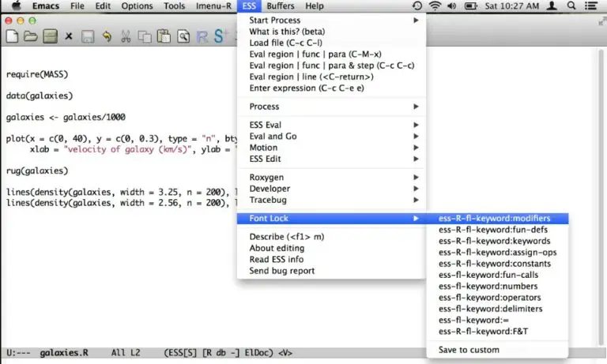Expand the Start Process submenu
Screen dimensions: 607x364
[x=331, y=20]
